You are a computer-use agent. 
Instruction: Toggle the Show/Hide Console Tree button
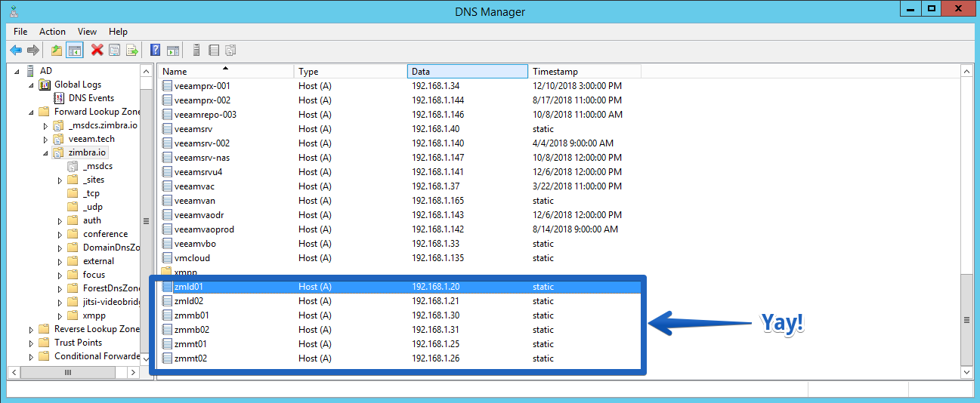click(x=74, y=50)
